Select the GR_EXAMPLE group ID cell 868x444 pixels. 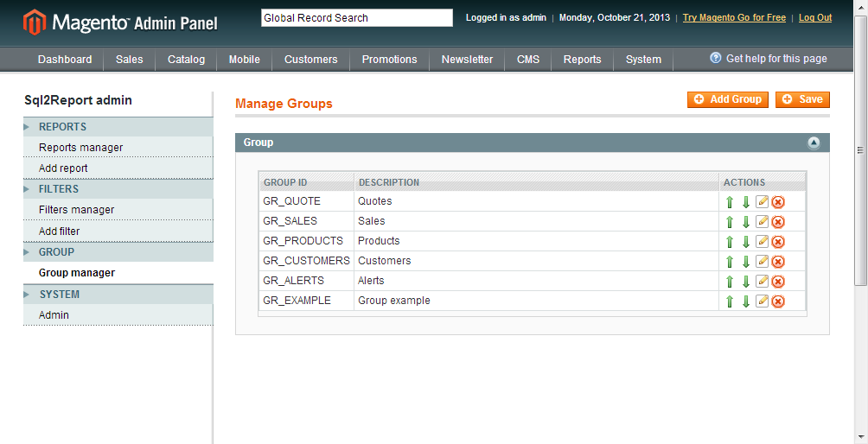click(307, 301)
